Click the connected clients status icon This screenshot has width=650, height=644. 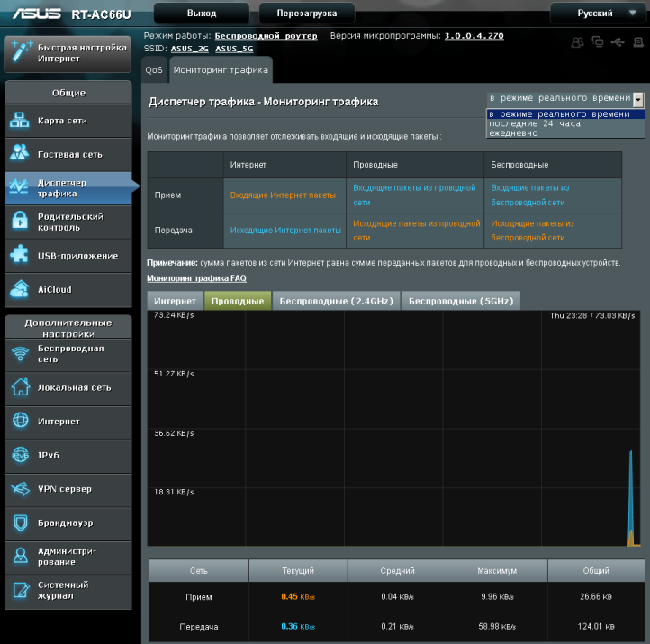click(577, 42)
